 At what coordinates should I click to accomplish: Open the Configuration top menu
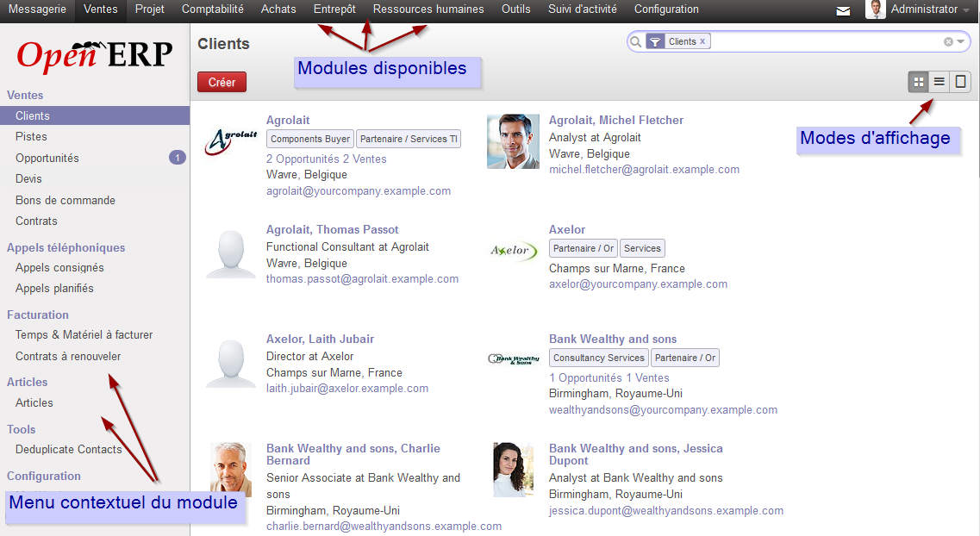pos(666,9)
